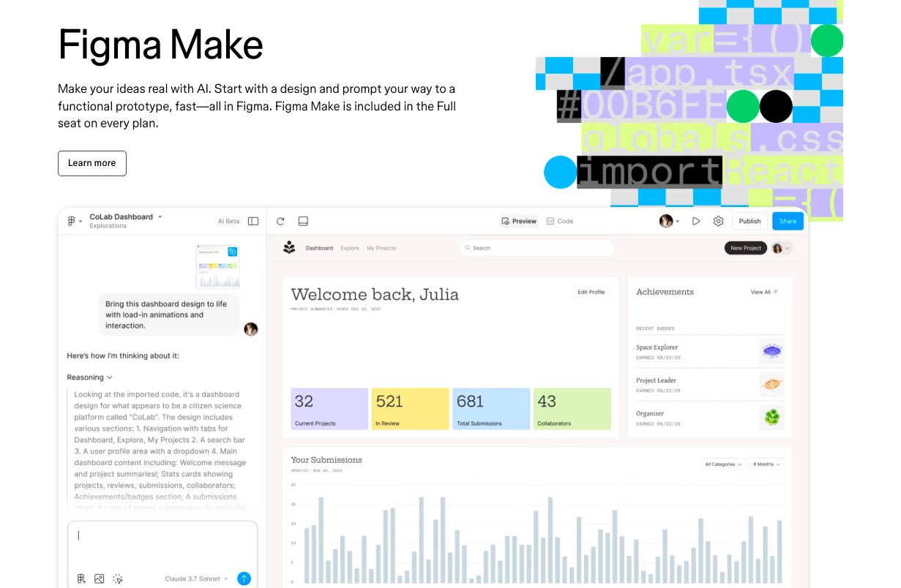
Task: Send the prompt with the arrow button
Action: click(x=244, y=578)
